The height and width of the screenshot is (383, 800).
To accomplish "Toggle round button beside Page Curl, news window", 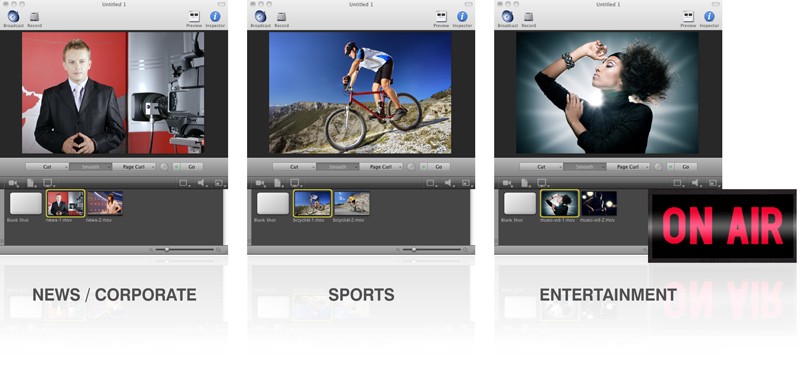I will (x=164, y=167).
